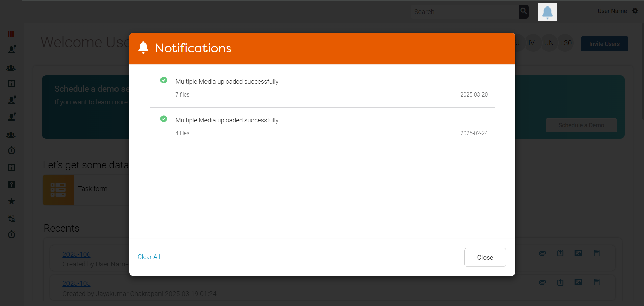Open the Help question-mark icon in the sidebar

pyautogui.click(x=11, y=184)
